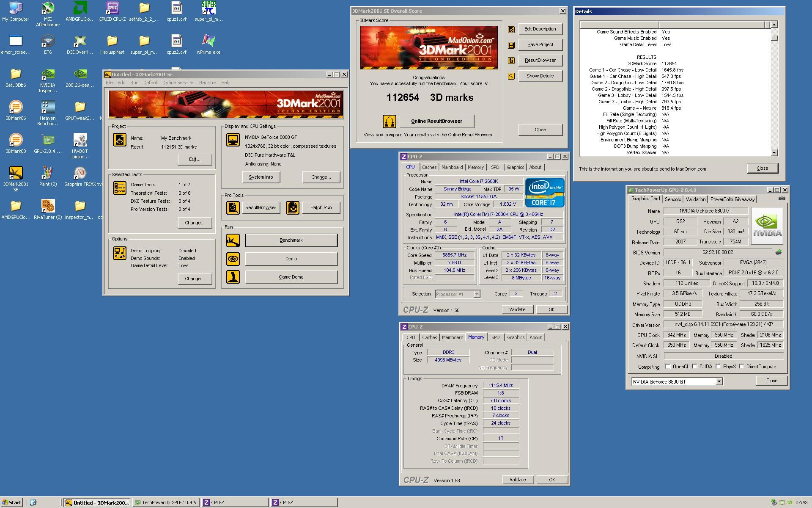Click the Demo eye icon in 3DMark2001

[233, 259]
